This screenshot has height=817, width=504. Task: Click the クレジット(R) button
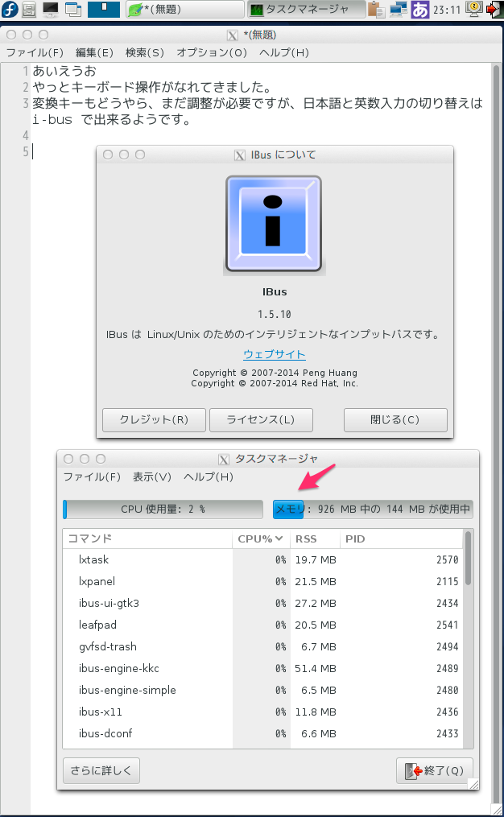pyautogui.click(x=155, y=420)
